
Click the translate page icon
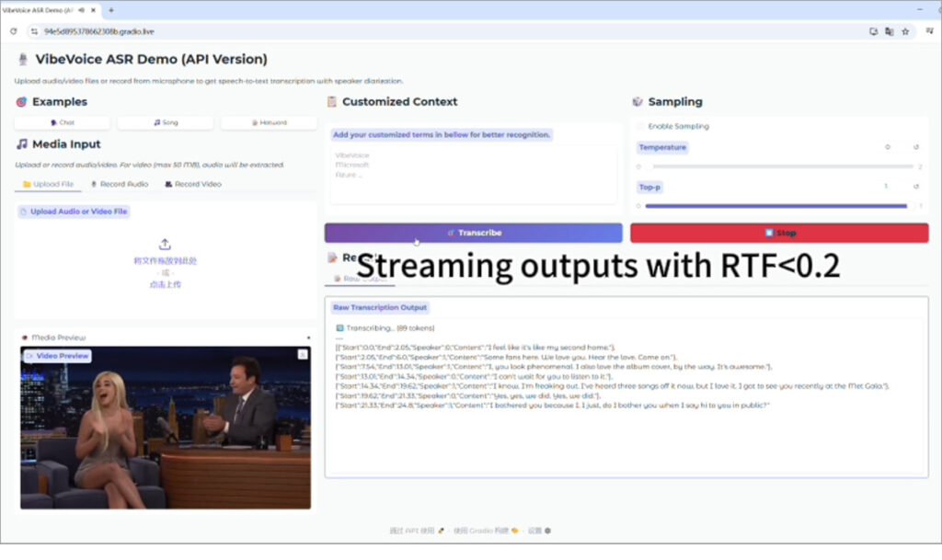pyautogui.click(x=889, y=30)
